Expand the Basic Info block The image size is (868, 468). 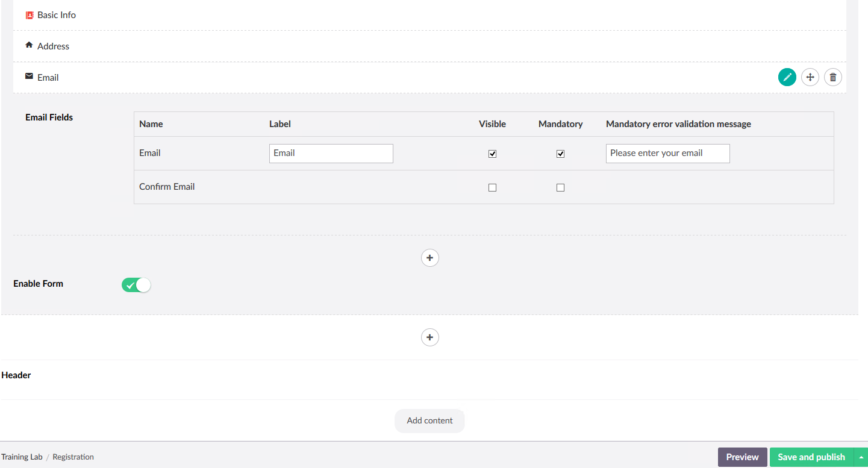point(57,15)
